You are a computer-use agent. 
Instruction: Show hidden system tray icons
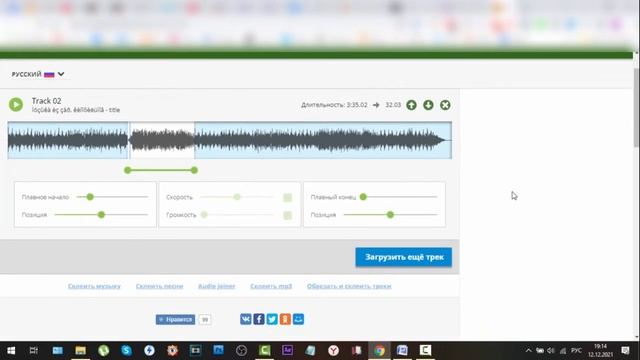tap(529, 351)
